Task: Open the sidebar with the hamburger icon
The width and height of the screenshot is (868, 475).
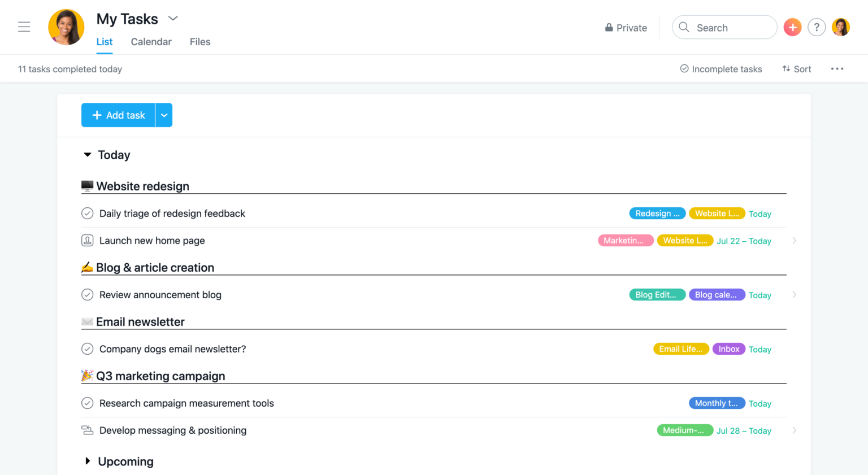Action: (24, 27)
